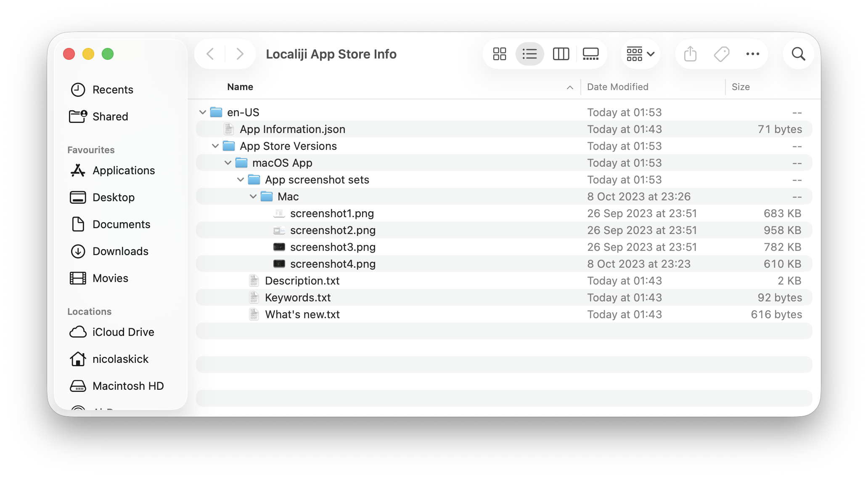Collapse App screenshot sets folder
The height and width of the screenshot is (479, 868).
tap(241, 180)
